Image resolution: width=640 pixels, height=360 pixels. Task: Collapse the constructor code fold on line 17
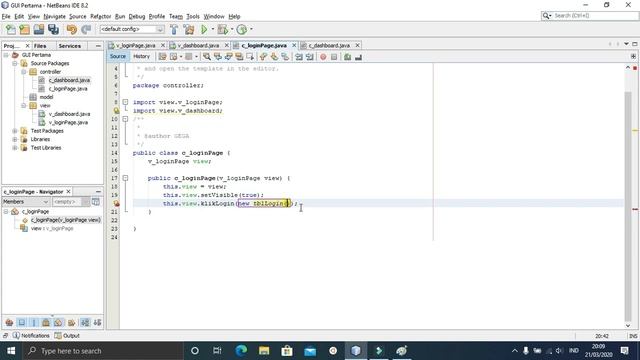125,178
